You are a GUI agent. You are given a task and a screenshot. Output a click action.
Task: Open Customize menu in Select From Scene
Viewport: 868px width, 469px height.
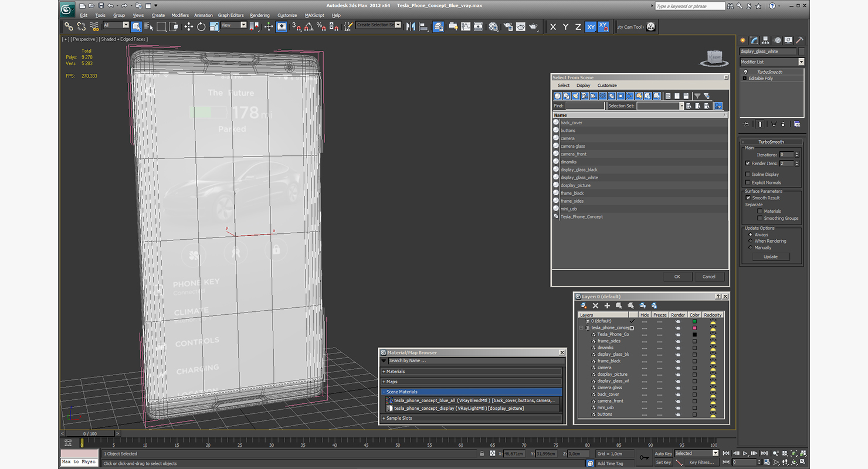[607, 86]
